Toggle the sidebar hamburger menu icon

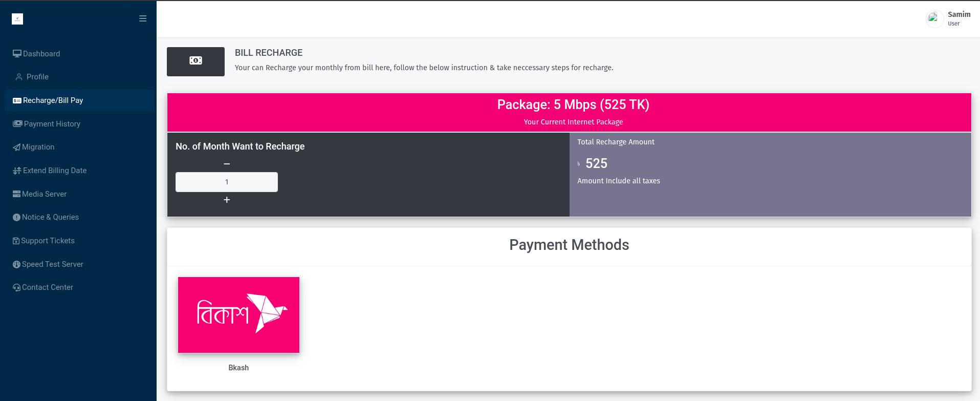143,18
